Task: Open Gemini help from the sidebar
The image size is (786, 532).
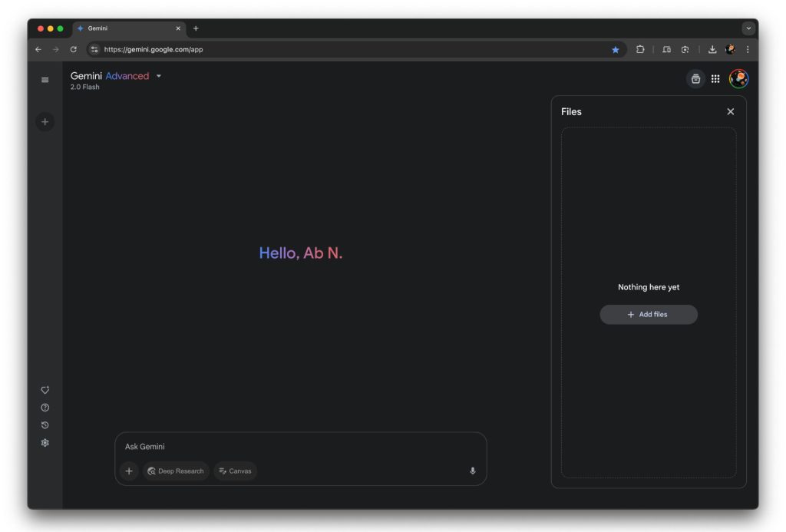Action: coord(45,407)
